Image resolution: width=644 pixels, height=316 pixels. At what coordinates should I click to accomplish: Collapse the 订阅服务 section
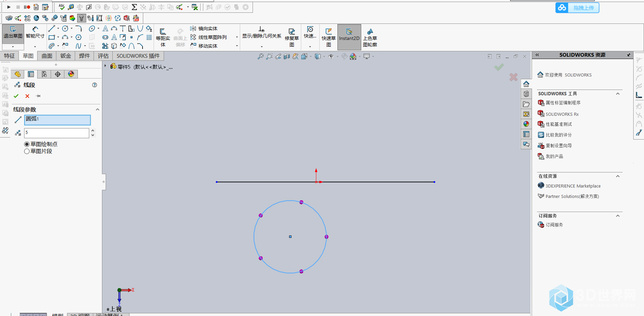(x=618, y=216)
